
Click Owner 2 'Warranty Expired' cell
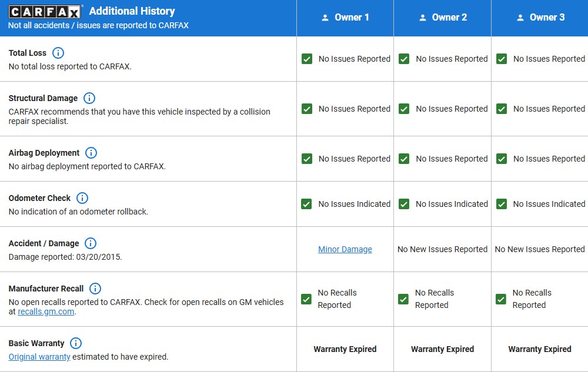(x=443, y=349)
